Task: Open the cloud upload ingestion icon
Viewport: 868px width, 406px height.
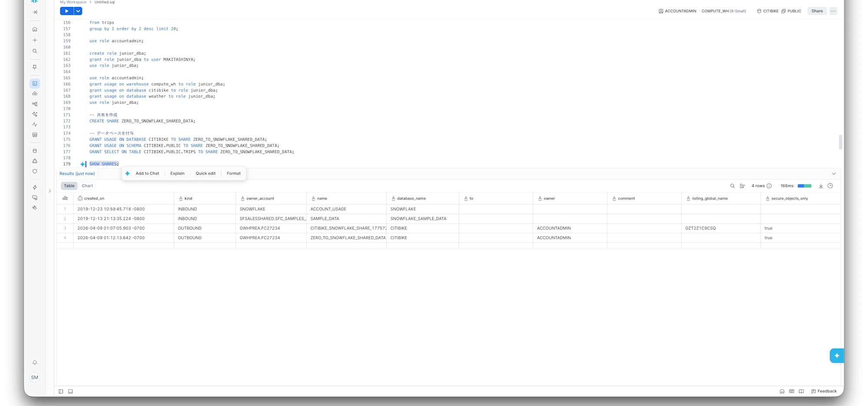Action: coord(35,94)
